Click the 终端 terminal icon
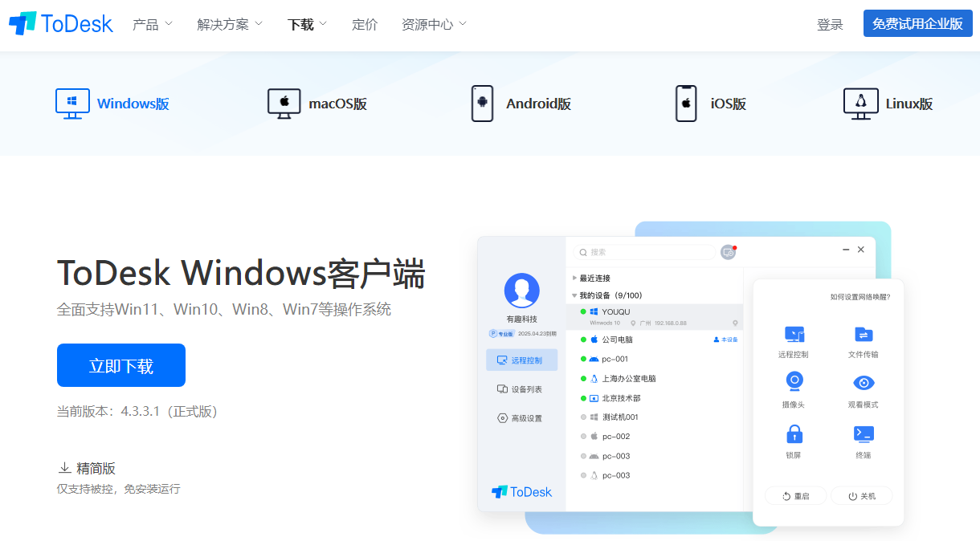Viewport: 980px width, 541px height. click(x=864, y=434)
